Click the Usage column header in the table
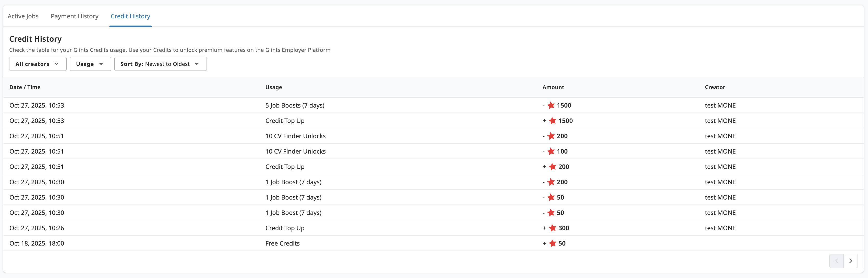 click(273, 87)
